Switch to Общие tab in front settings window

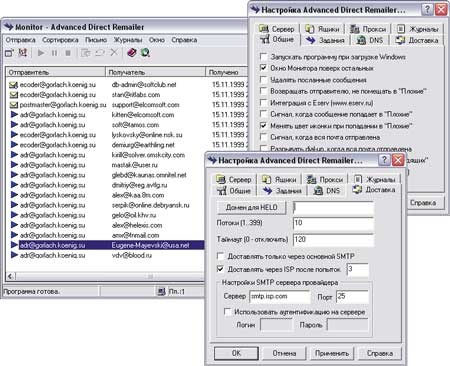tap(234, 191)
